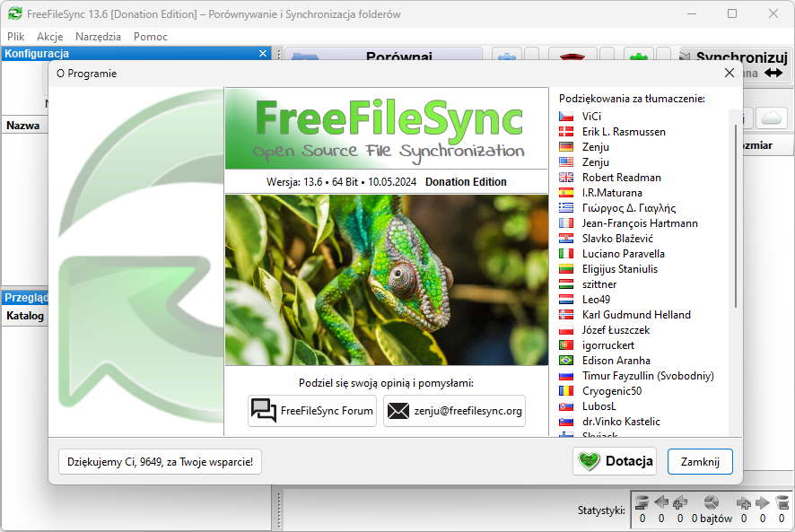Viewport: 795px width, 532px height.
Task: Click the Italian flag beside Luciano Paravella
Action: 566,254
